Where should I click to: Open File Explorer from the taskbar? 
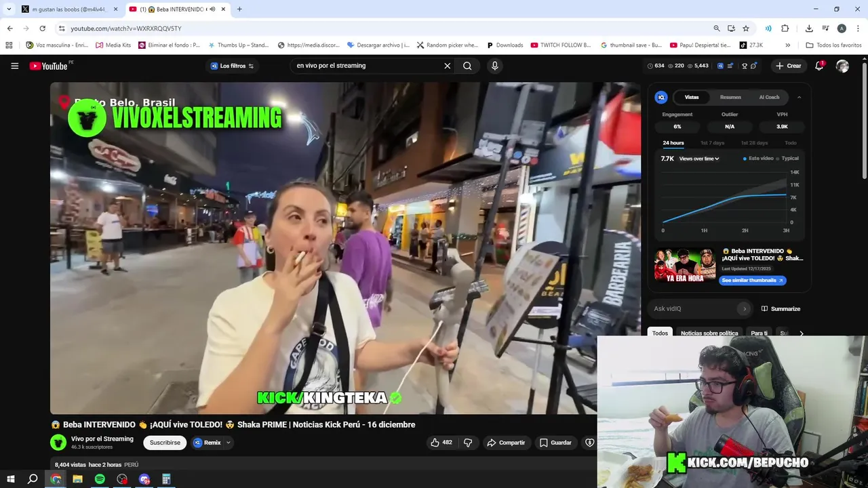[x=77, y=479]
